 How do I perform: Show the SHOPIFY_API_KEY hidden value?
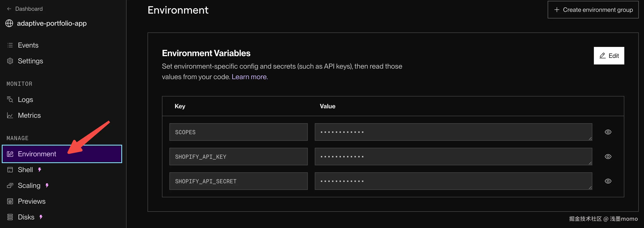[608, 157]
